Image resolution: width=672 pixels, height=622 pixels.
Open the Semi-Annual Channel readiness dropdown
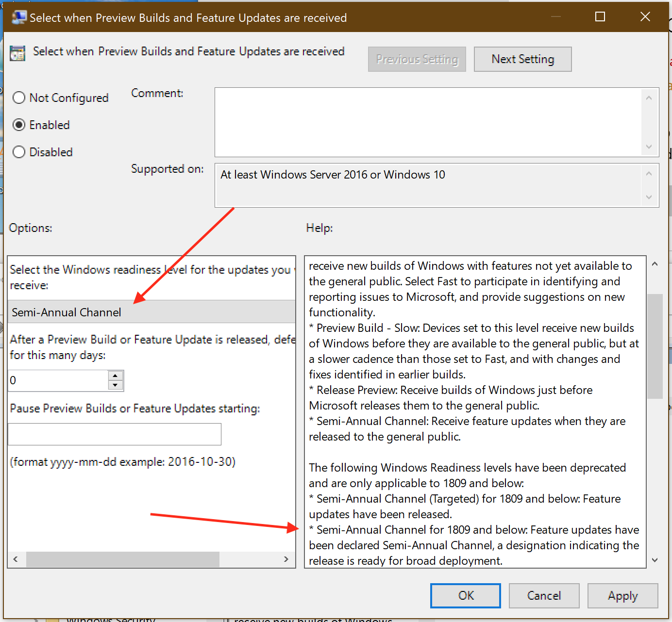click(x=151, y=312)
